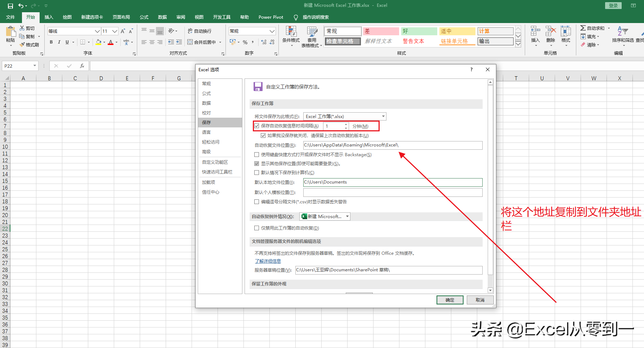Switch to the Insert ribbon tab

[x=49, y=17]
